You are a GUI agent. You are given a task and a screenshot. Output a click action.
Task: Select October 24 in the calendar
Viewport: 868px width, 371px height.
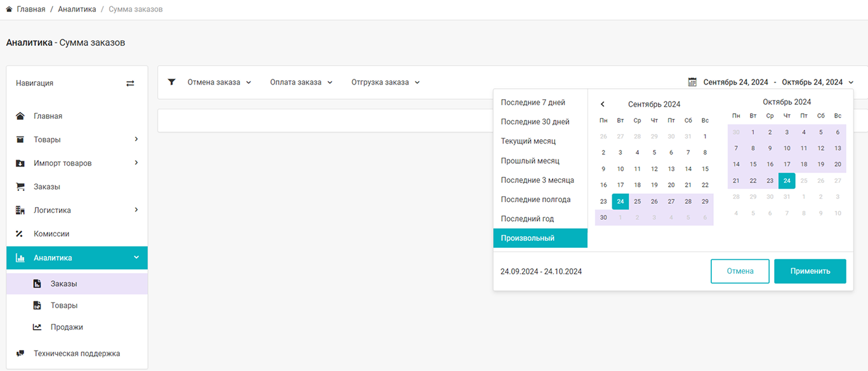[787, 180]
